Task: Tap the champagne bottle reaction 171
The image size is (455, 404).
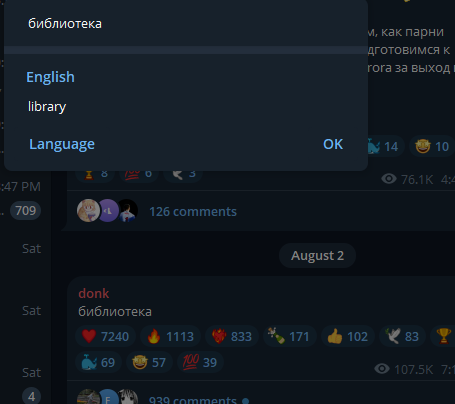Action: pos(289,336)
